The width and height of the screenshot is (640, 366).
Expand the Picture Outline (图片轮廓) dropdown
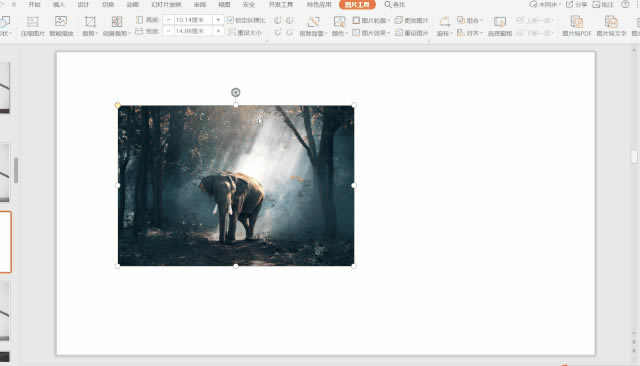(371, 20)
